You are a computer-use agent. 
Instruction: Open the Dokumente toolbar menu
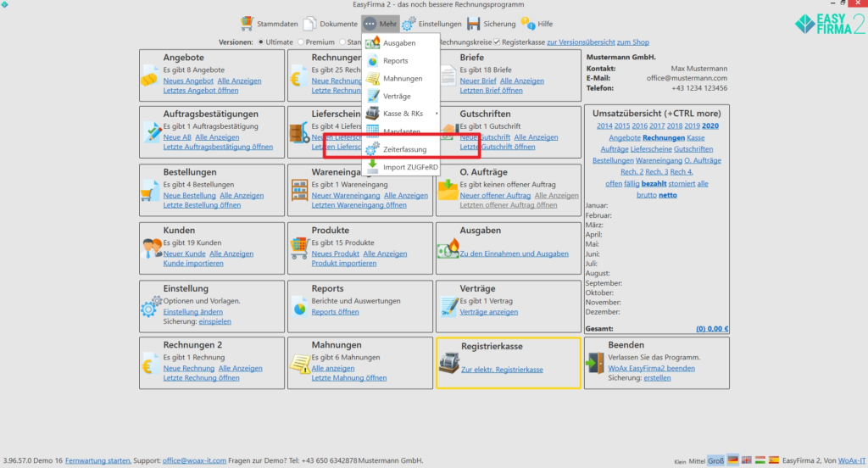331,24
